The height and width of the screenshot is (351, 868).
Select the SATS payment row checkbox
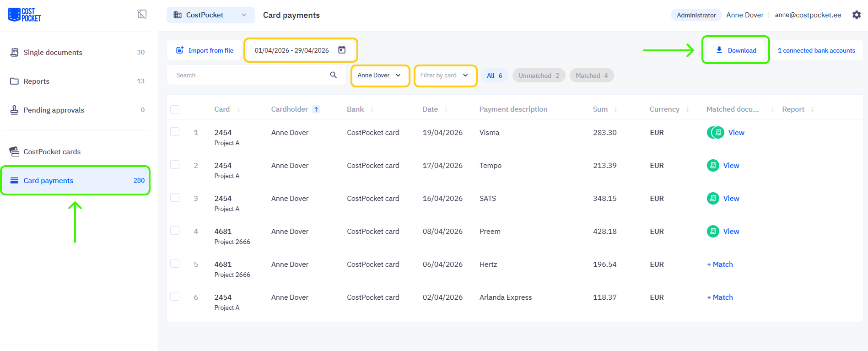point(175,197)
